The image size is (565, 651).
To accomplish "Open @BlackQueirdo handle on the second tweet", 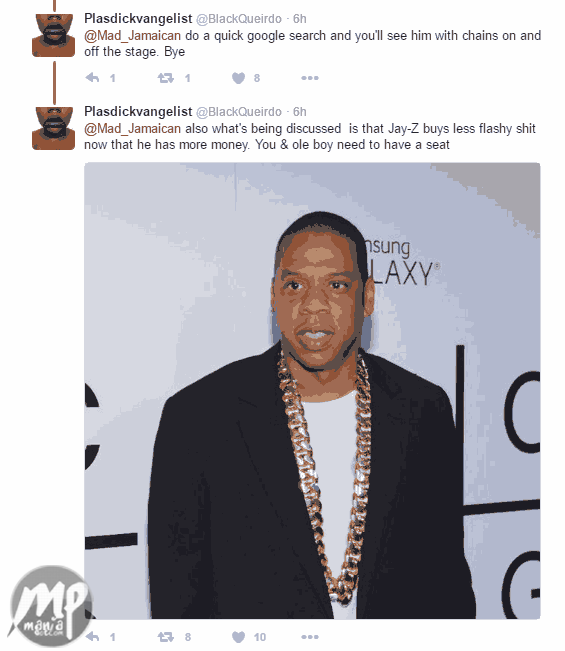I will [239, 112].
